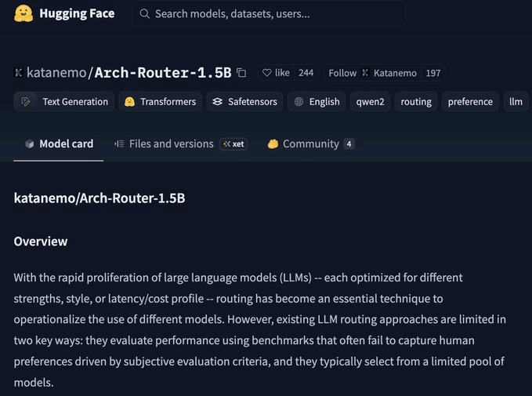
Task: Open the Arch-Router-1.5B model name link
Action: point(163,73)
